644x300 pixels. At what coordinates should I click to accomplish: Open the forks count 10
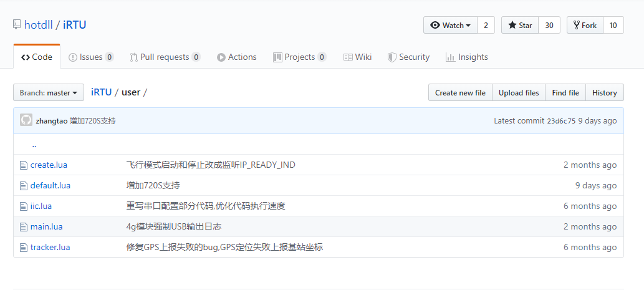613,25
